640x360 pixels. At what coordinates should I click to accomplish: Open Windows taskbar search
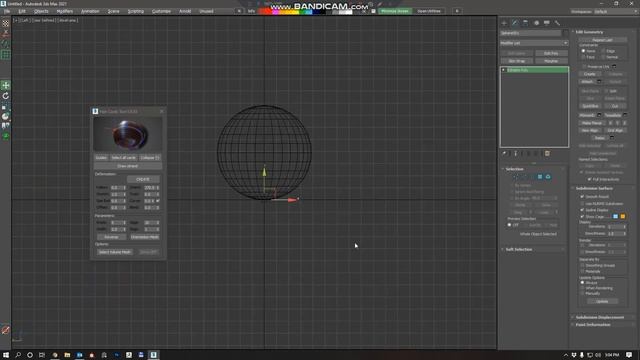(18, 355)
